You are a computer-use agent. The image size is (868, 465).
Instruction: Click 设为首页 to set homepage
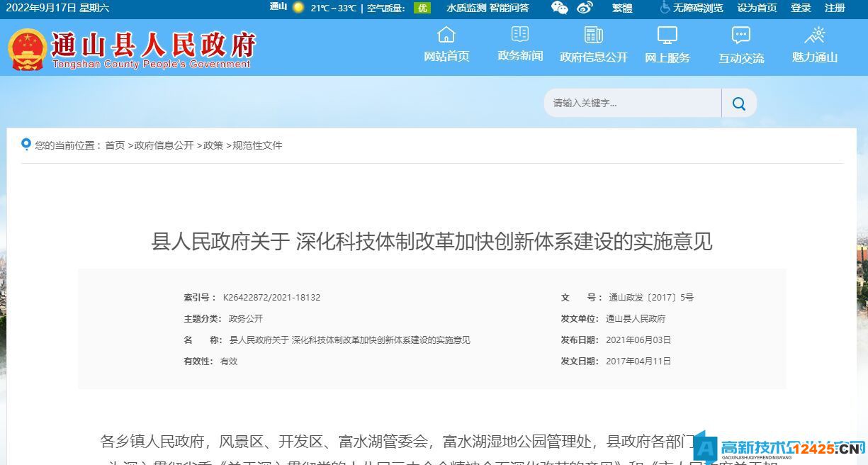(x=757, y=8)
